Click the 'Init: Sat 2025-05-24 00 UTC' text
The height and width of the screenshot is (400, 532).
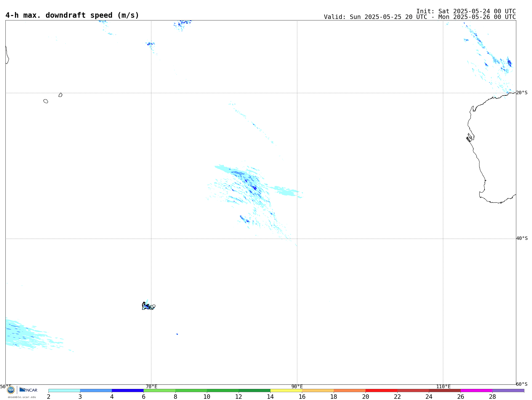tap(466, 11)
